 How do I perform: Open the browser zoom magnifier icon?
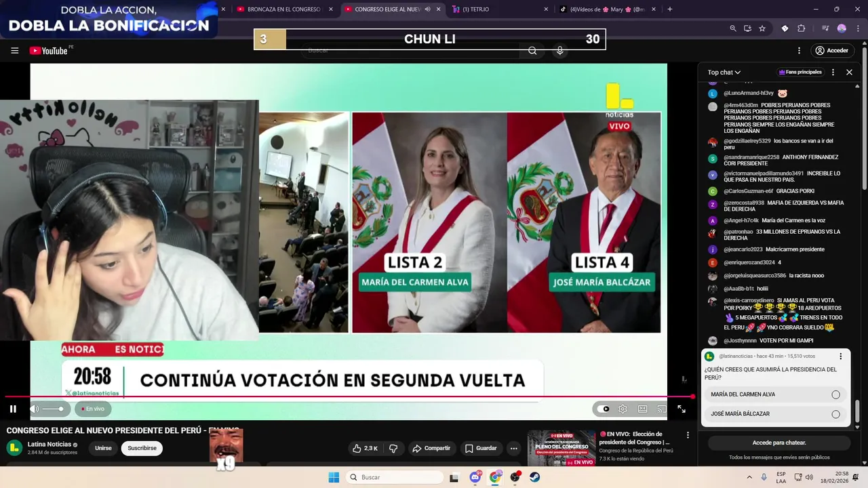[733, 28]
